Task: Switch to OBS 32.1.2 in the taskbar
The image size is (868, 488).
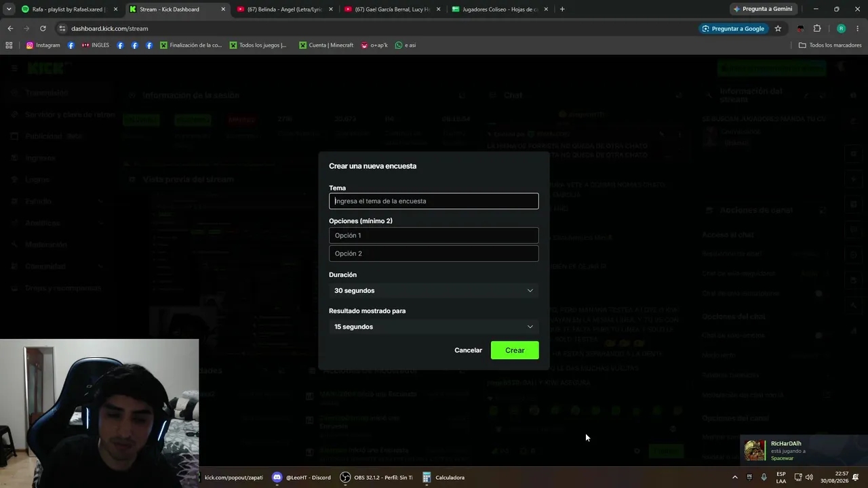Action: (376, 477)
